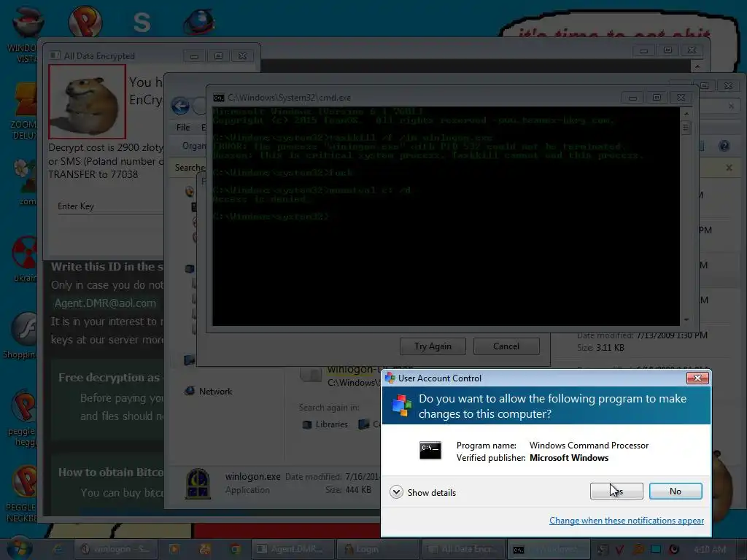Expand Show details in UAC dialog

pos(422,492)
